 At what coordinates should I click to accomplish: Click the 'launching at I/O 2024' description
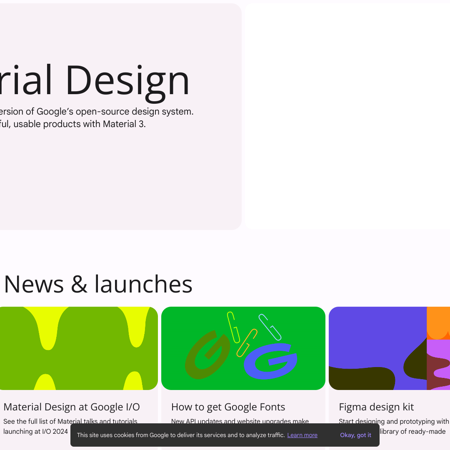(35, 431)
